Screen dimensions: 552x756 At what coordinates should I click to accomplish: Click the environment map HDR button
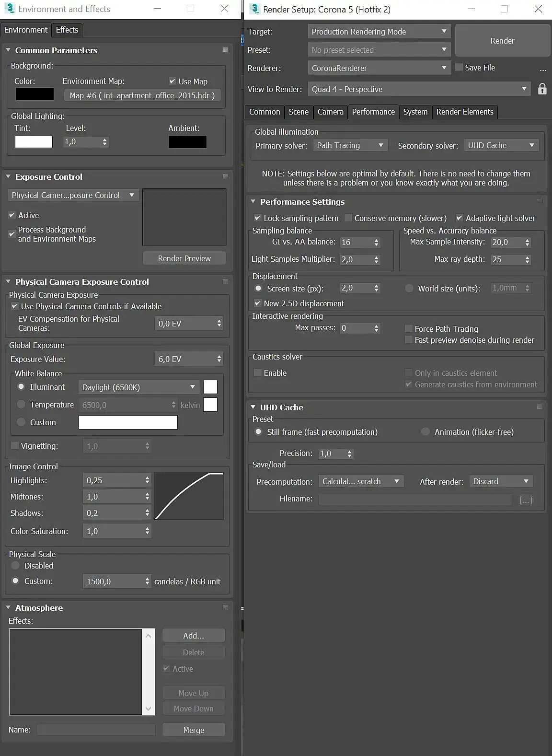point(142,95)
